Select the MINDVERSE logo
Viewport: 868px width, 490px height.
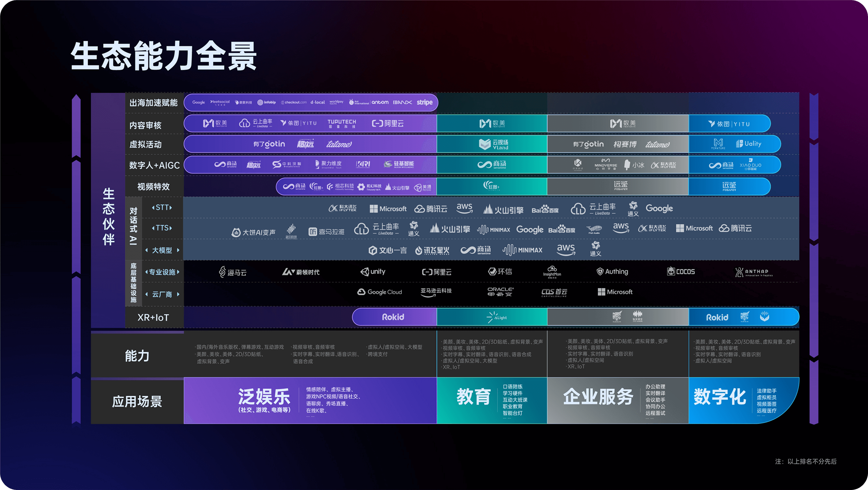tap(606, 164)
